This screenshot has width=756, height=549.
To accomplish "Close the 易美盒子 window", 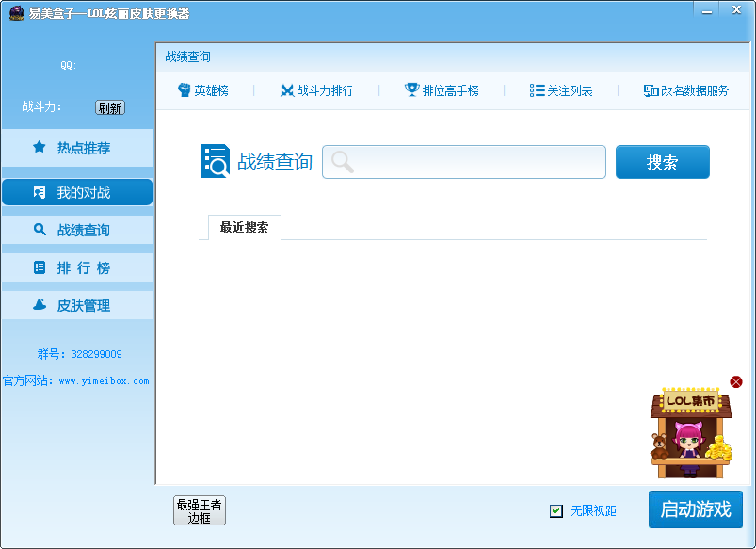I will pyautogui.click(x=736, y=9).
